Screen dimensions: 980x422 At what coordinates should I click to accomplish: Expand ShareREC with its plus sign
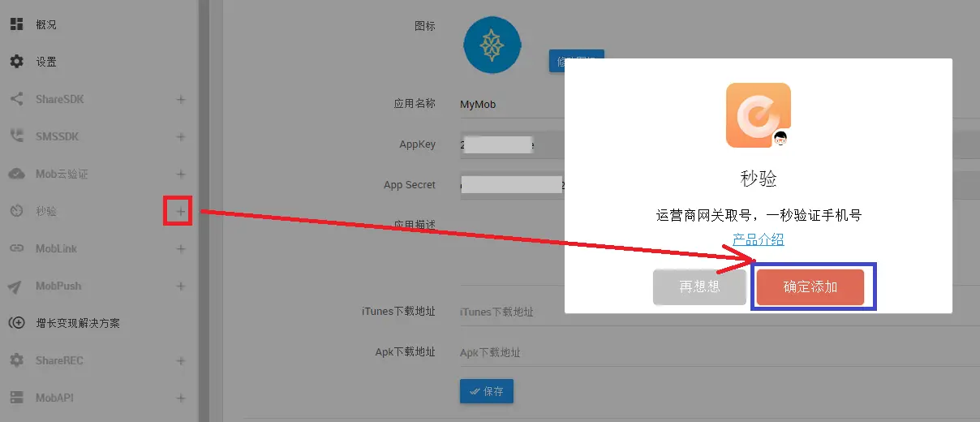[x=181, y=361]
